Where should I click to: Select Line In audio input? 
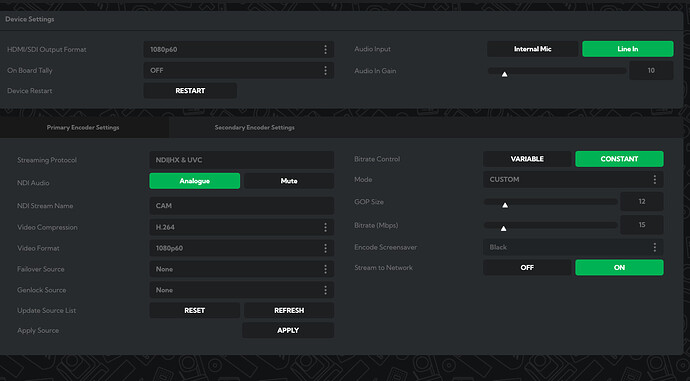coord(628,49)
